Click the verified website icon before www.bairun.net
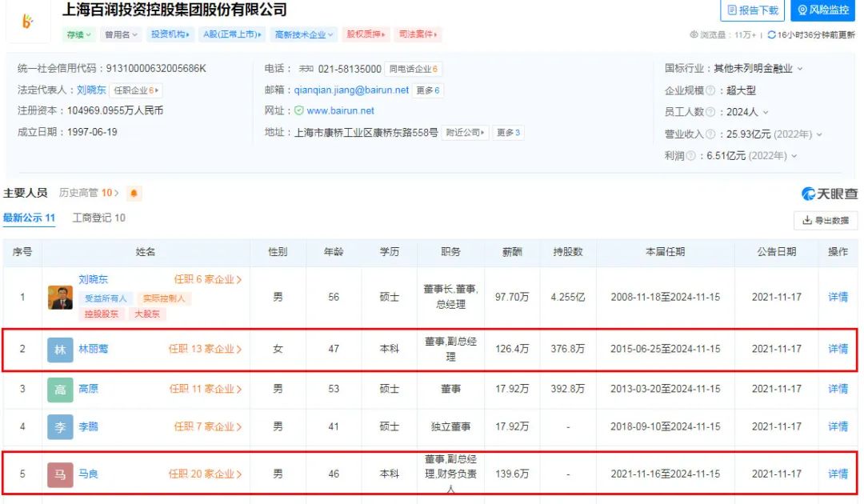Image resolution: width=864 pixels, height=504 pixels. [298, 110]
